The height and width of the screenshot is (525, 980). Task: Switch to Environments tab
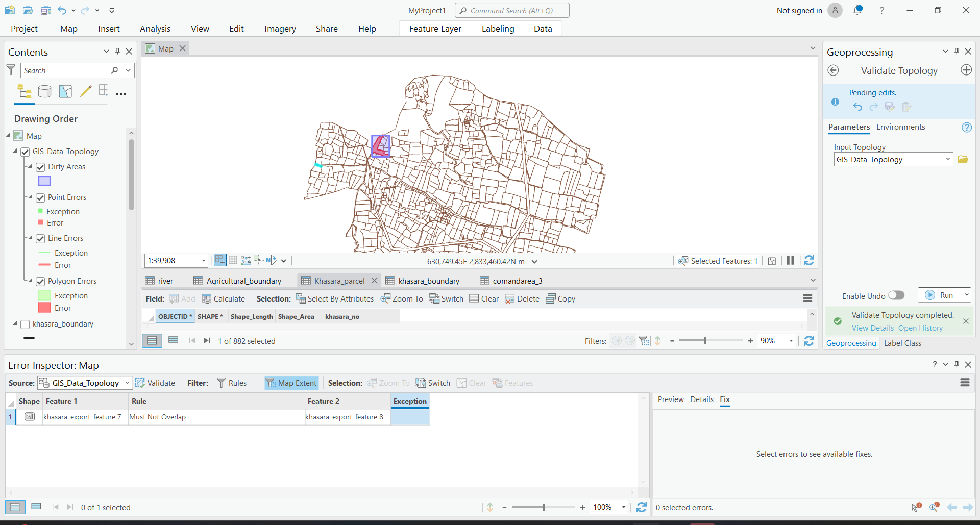point(900,127)
